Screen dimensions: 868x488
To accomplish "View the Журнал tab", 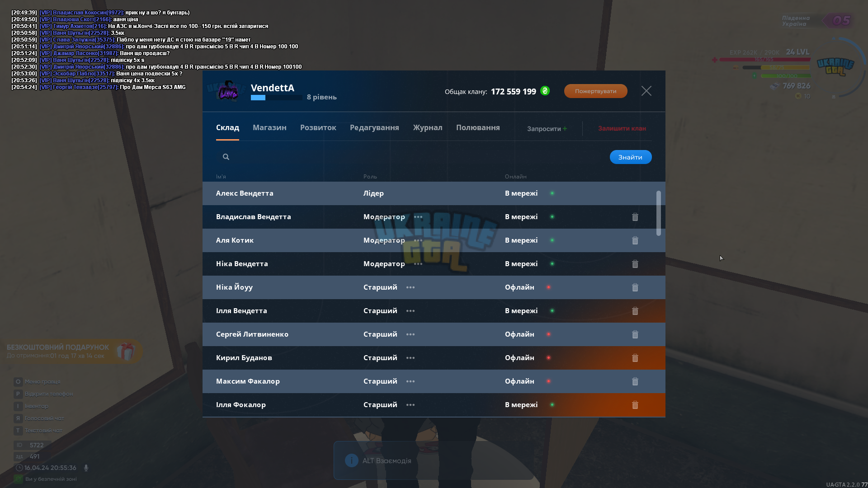I will 428,128.
